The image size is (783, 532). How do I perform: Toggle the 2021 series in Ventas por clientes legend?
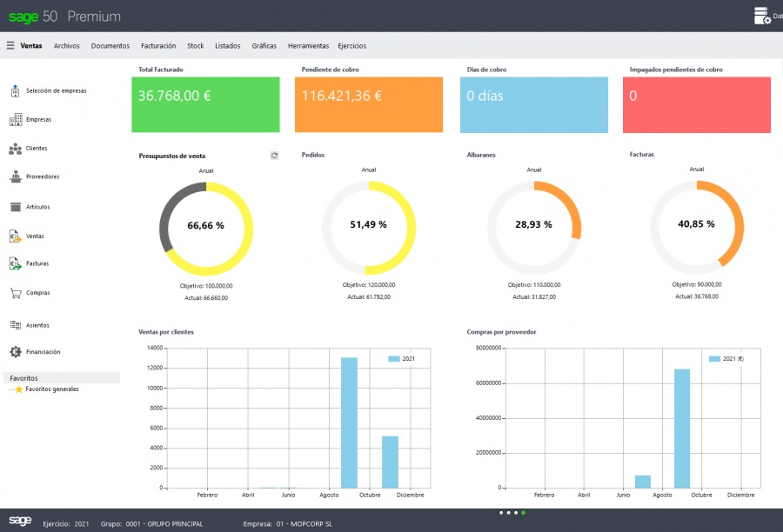(402, 358)
